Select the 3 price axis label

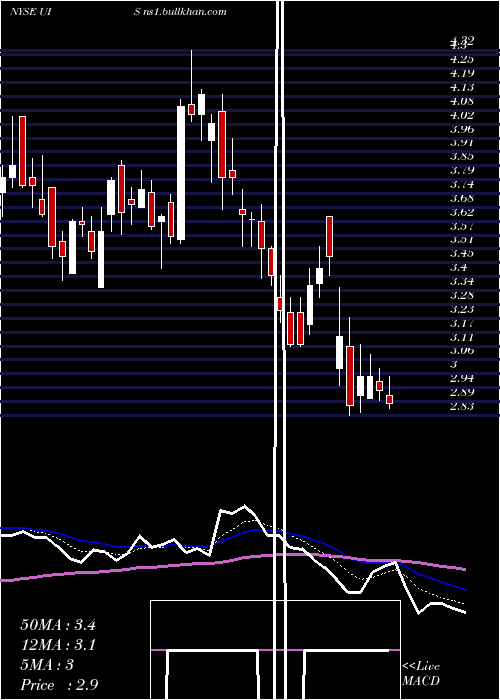454,365
